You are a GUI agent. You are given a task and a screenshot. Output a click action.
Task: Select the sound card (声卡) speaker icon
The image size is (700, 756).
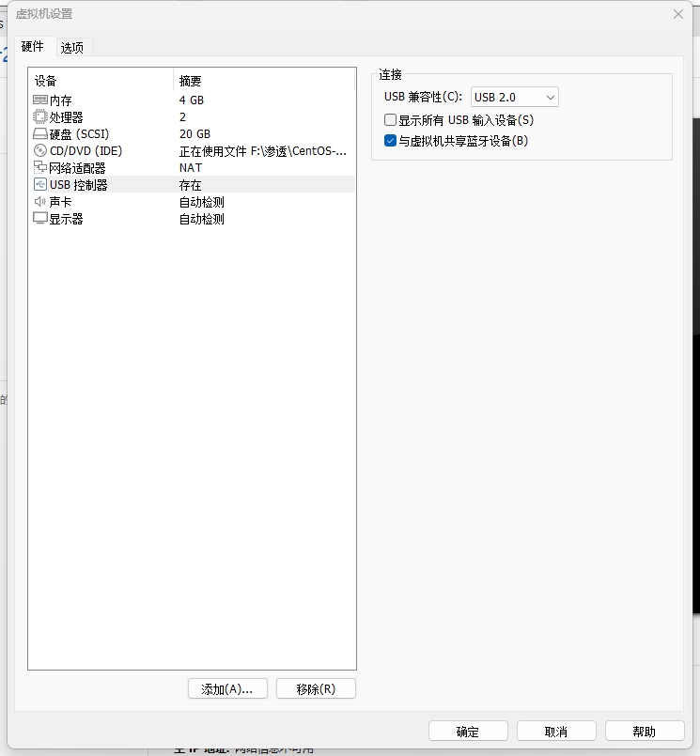click(40, 202)
